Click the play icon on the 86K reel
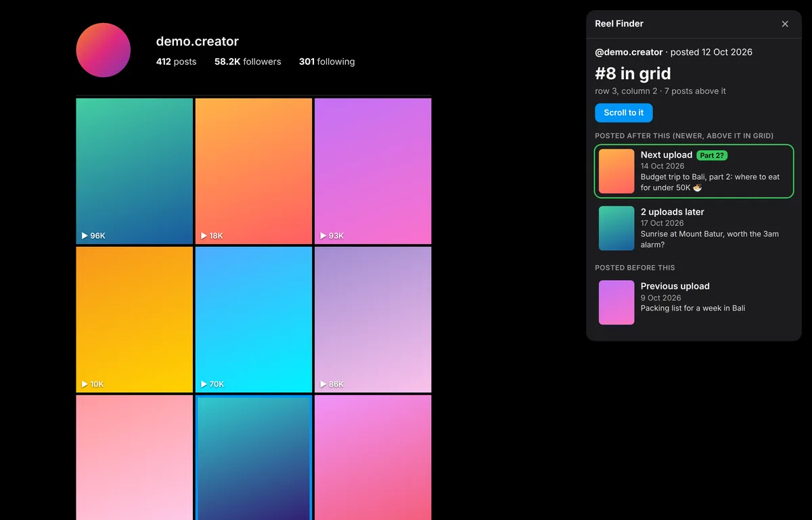Image resolution: width=812 pixels, height=520 pixels. 323,384
